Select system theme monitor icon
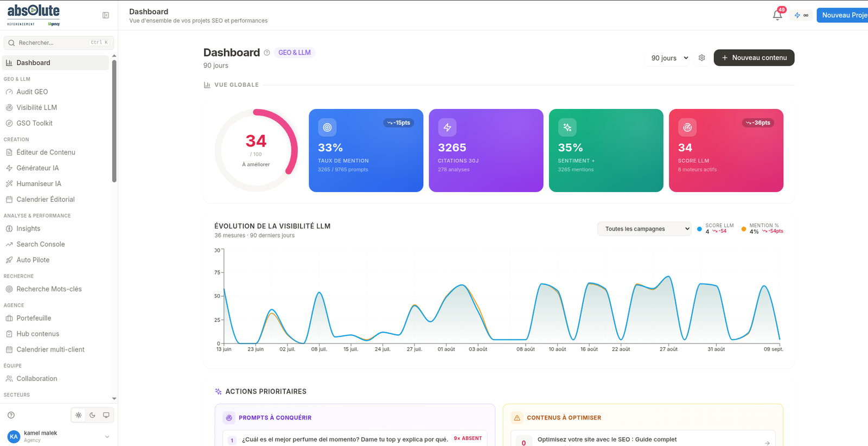The height and width of the screenshot is (446, 868). [106, 415]
